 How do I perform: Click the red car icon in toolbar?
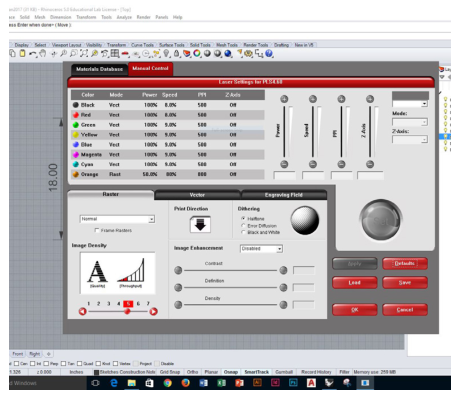coord(125,53)
